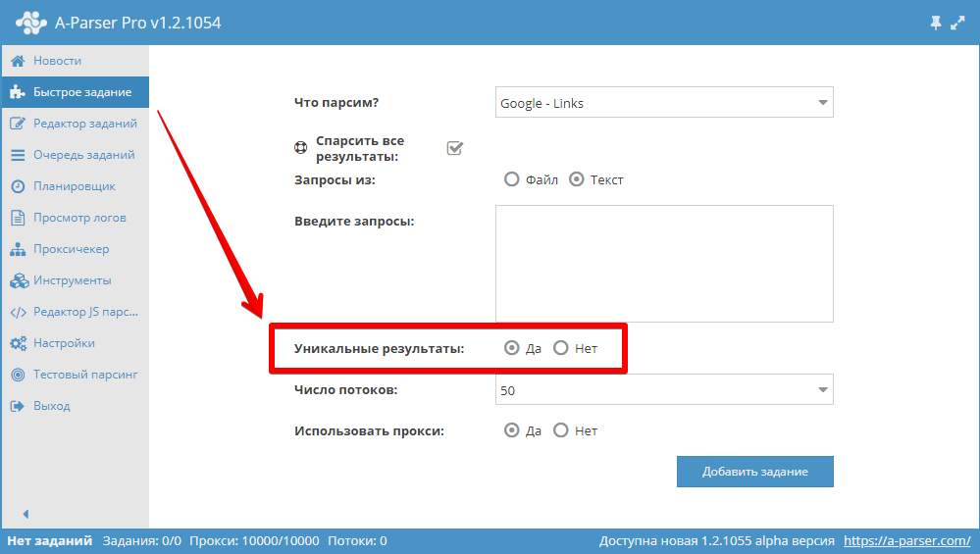Image resolution: width=980 pixels, height=554 pixels.
Task: Click Прокси: 10000/10000 in status bar
Action: [254, 541]
